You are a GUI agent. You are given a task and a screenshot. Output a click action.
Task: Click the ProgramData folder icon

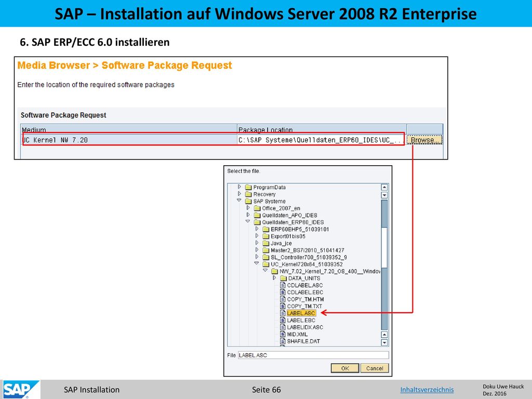(248, 187)
